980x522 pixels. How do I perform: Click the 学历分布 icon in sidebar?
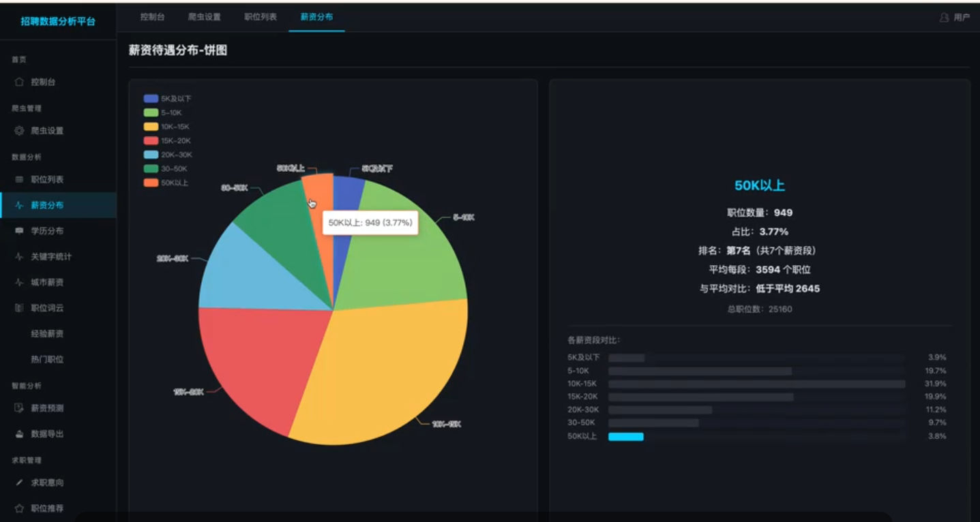coord(19,231)
